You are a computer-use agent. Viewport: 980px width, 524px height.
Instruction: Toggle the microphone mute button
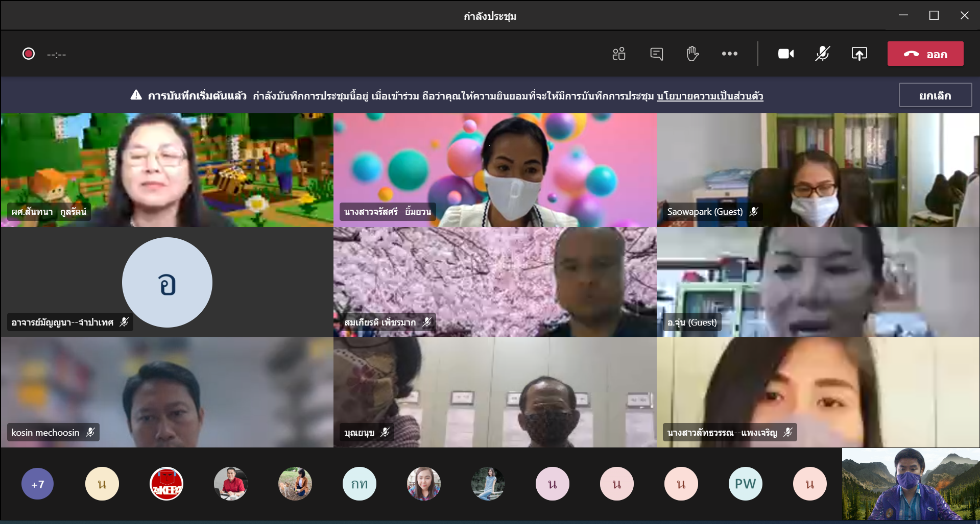[x=822, y=54]
